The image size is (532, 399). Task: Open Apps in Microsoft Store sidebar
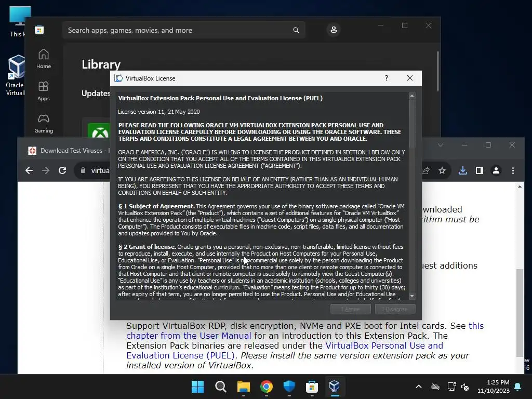(x=44, y=91)
